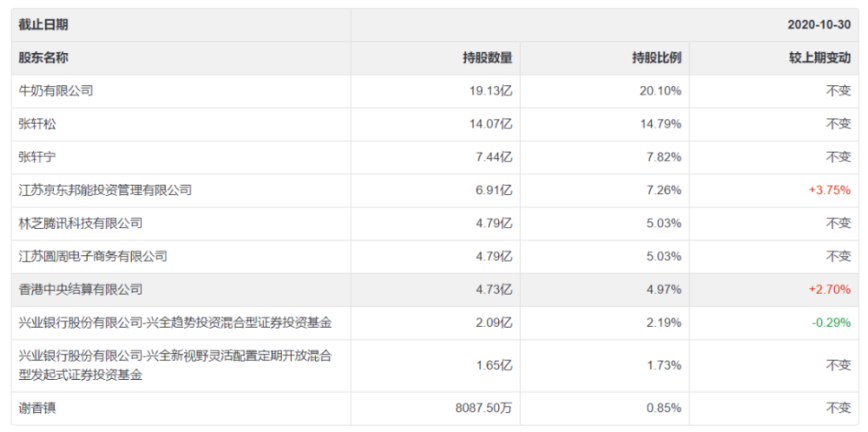Click the 股东名称 column header
This screenshot has width=868, height=432.
click(x=43, y=57)
